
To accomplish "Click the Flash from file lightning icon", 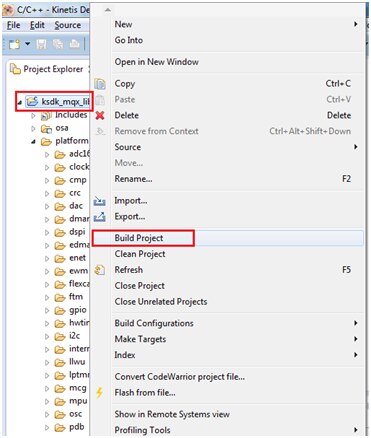I will click(99, 393).
